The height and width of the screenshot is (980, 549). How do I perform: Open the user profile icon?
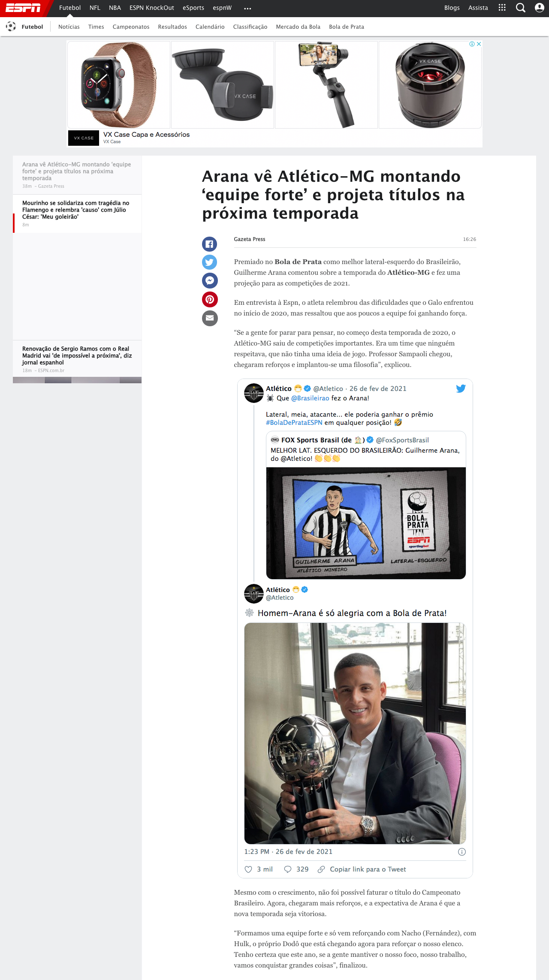(x=540, y=8)
